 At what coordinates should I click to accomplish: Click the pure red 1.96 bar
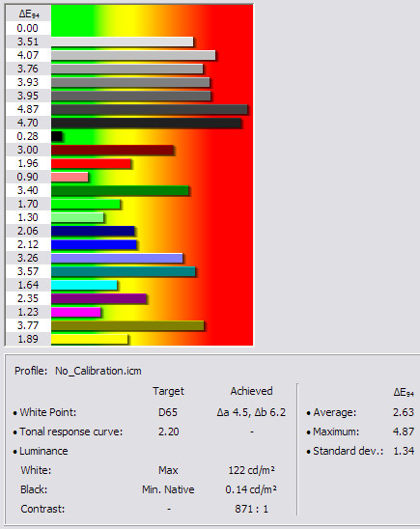91,163
